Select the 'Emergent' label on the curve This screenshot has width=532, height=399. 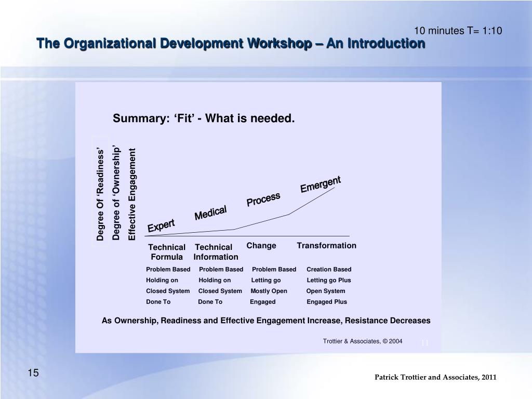[321, 184]
